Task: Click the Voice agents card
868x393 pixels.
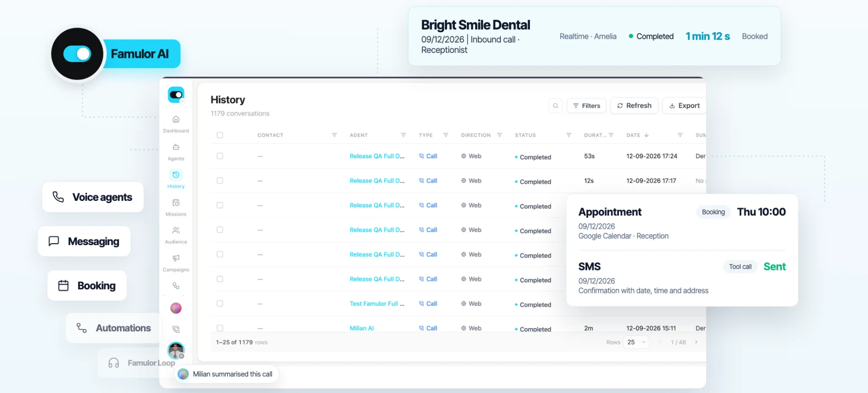Action: [93, 197]
